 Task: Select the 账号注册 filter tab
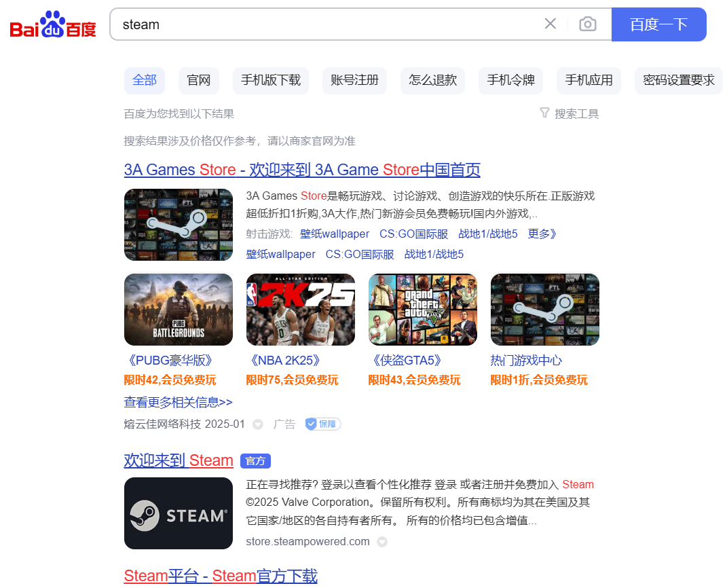[355, 80]
